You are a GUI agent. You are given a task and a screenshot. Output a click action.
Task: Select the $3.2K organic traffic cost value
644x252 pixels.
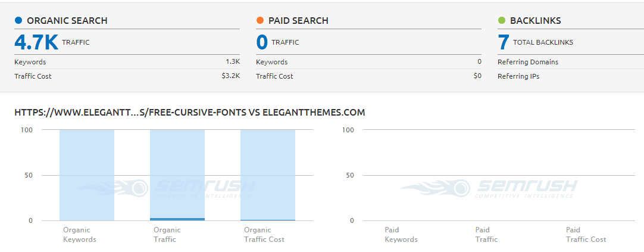(x=230, y=76)
